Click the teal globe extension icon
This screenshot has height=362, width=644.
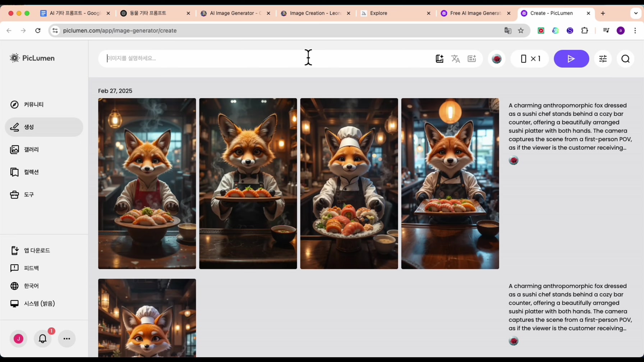pos(556,31)
